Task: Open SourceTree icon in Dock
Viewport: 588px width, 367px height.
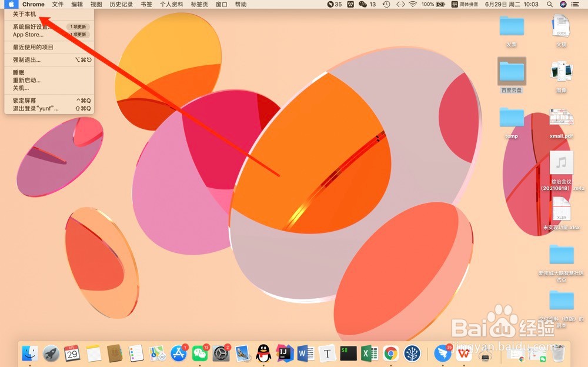Action: pos(412,353)
